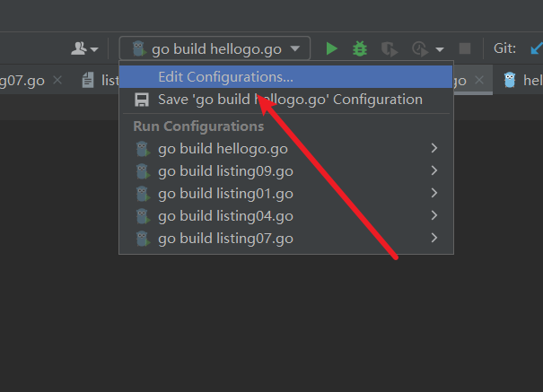Select go build listing01.go run configuration
The height and width of the screenshot is (392, 543).
pyautogui.click(x=225, y=193)
